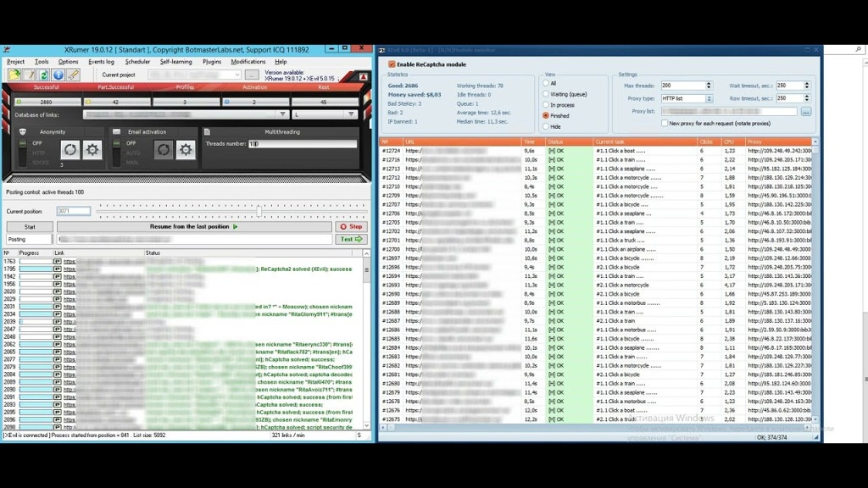Toggle the Anonymity OFF/HTTP/SOCKS switch
The image size is (868, 488).
[23, 152]
